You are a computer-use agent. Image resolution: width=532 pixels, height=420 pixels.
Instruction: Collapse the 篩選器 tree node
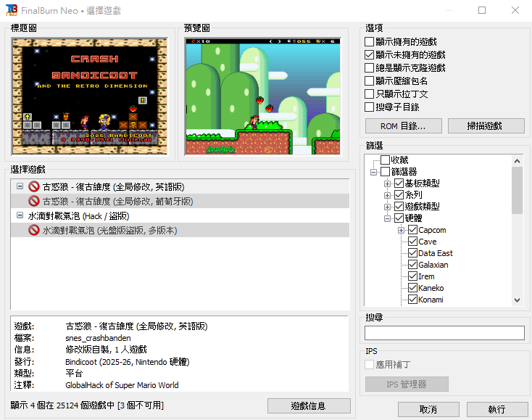(373, 172)
